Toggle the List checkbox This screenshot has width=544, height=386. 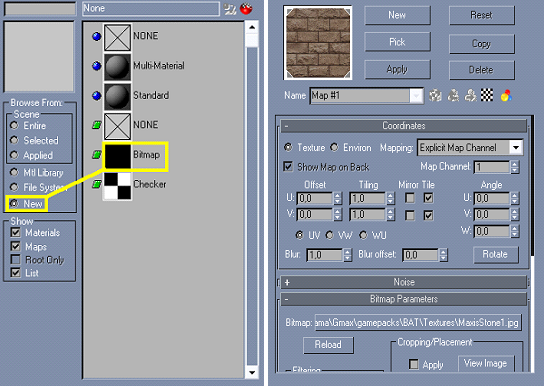pos(16,273)
